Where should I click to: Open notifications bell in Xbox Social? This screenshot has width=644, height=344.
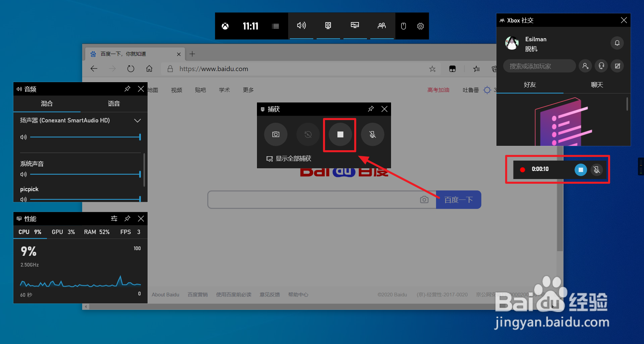tap(617, 43)
